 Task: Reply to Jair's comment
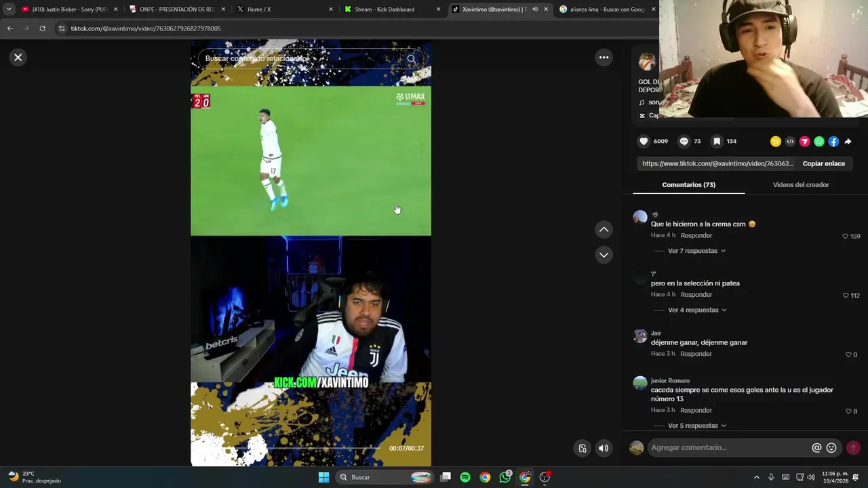(x=696, y=354)
